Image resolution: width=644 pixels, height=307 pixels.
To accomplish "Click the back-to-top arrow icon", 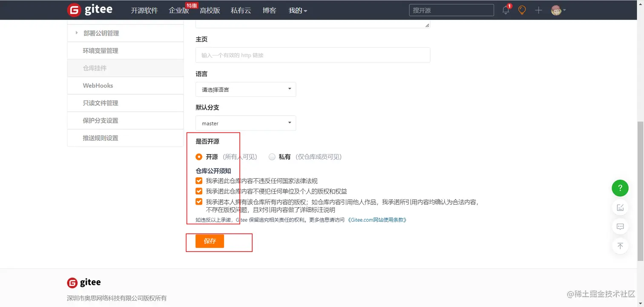I will (x=620, y=246).
